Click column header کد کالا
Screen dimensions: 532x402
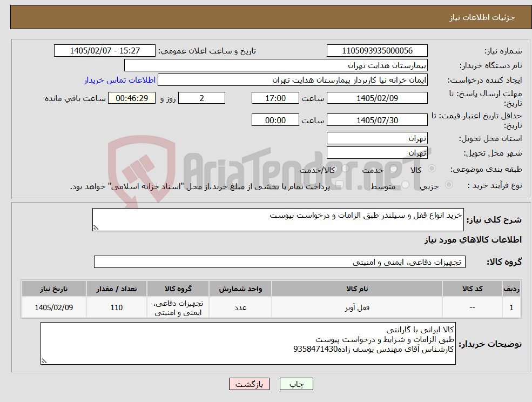pos(472,289)
